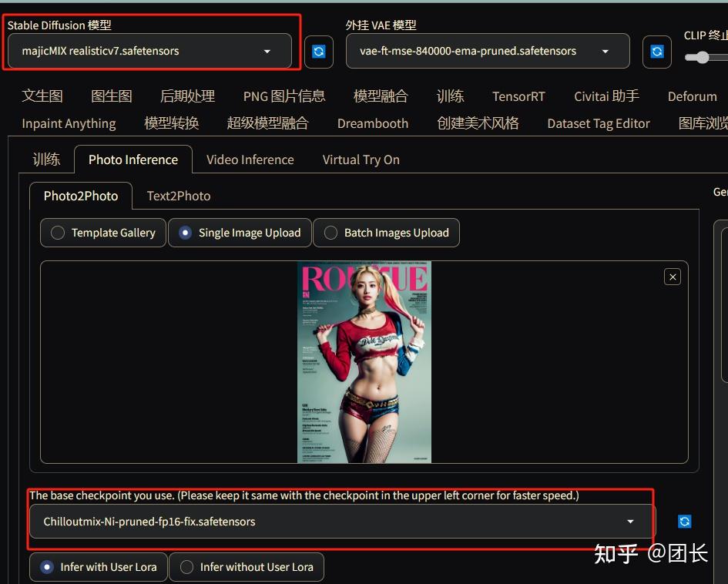Open the top-row 训练 tab

450,96
